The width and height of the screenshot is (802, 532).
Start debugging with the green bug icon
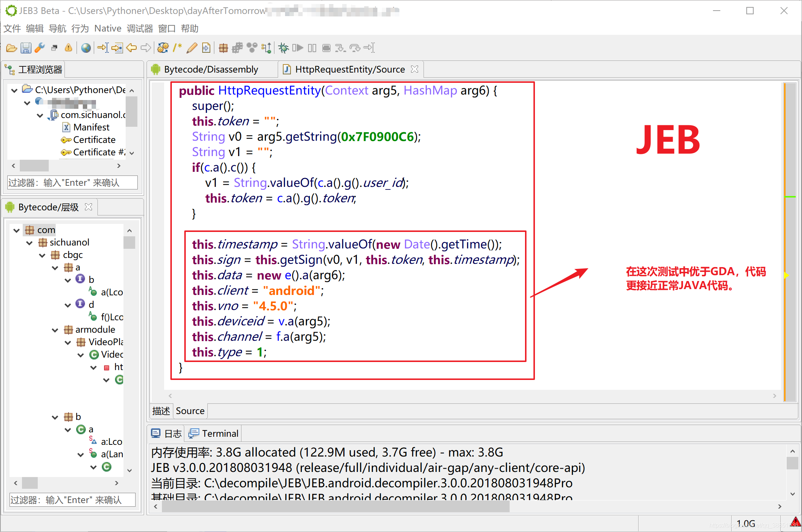(x=284, y=48)
